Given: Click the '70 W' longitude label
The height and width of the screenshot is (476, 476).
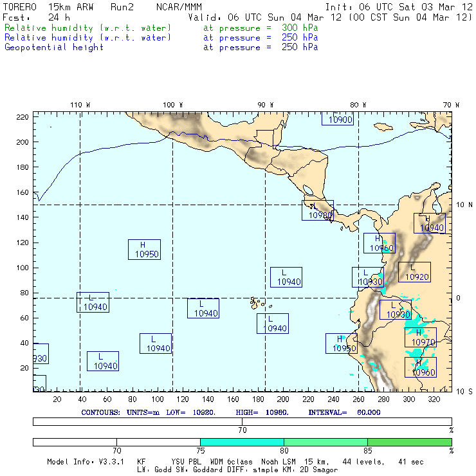Looking at the screenshot, I should (x=451, y=105).
